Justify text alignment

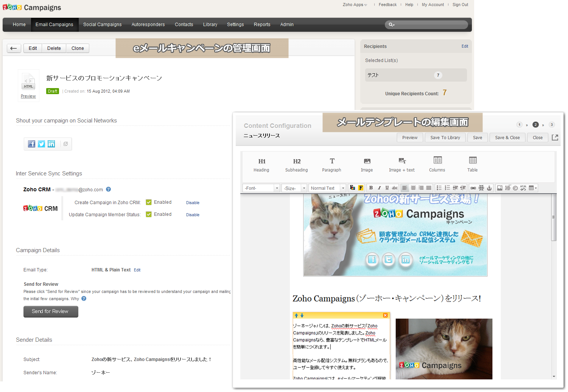click(429, 188)
